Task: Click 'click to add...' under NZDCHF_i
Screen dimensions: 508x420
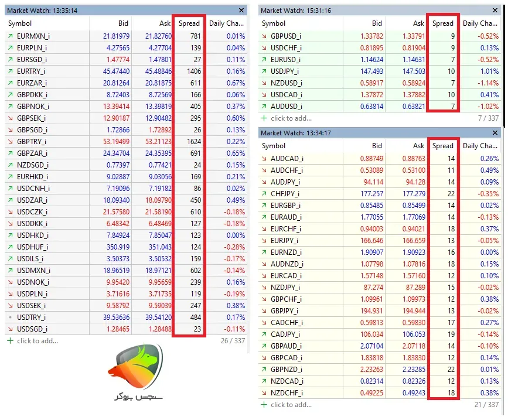Action: pyautogui.click(x=291, y=405)
